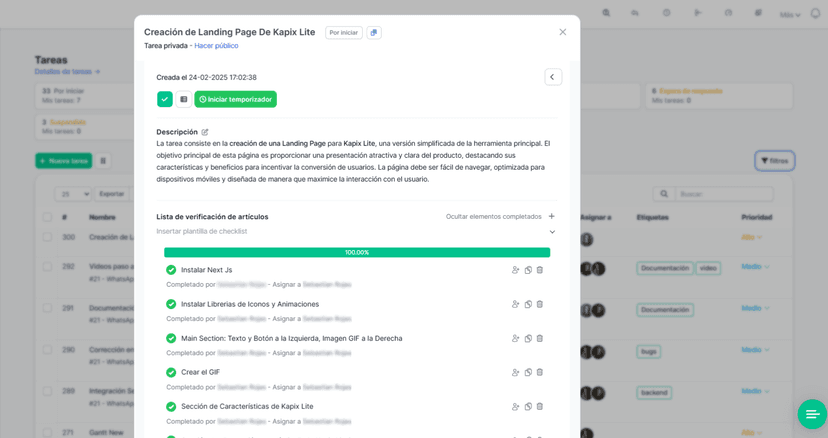Click Detalles de tareas link

coord(67,71)
